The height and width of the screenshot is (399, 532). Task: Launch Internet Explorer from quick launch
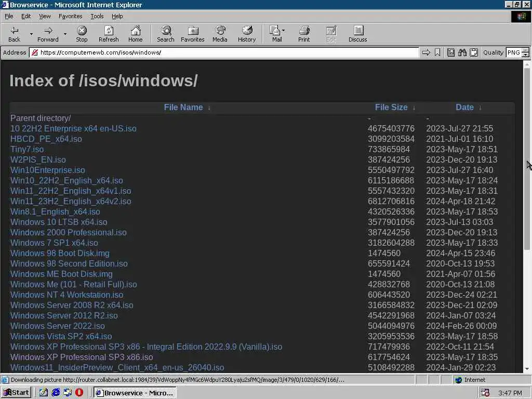coord(56,393)
